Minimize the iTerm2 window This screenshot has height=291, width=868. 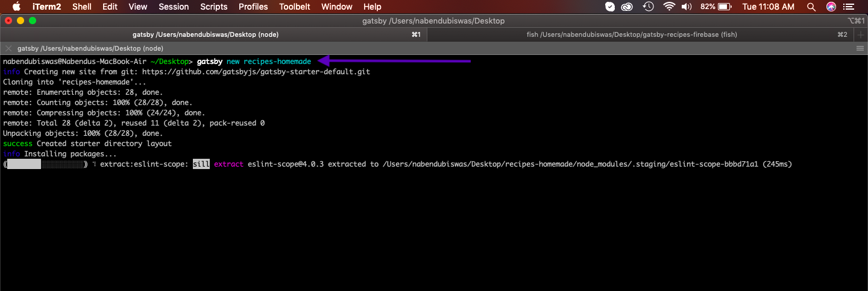pos(20,21)
